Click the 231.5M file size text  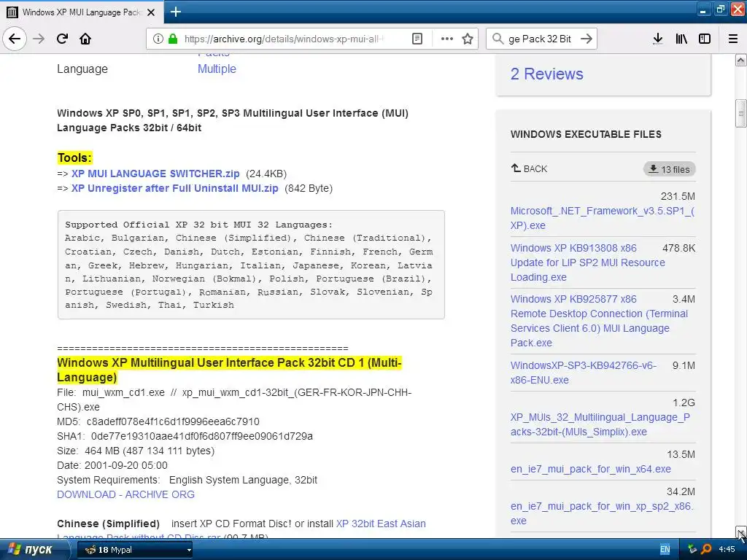coord(678,196)
